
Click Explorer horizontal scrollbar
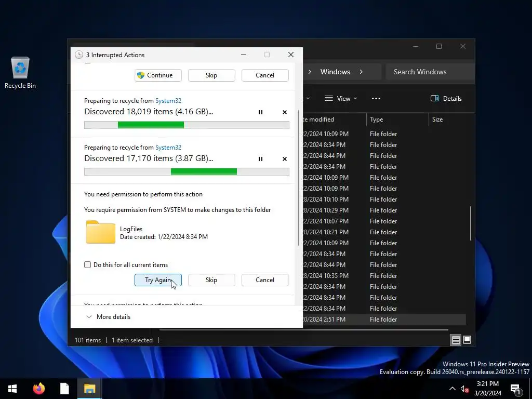click(303, 330)
